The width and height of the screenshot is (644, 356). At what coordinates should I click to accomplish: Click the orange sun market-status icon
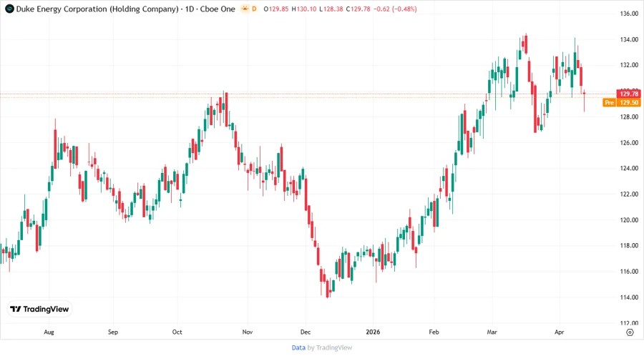click(x=245, y=9)
